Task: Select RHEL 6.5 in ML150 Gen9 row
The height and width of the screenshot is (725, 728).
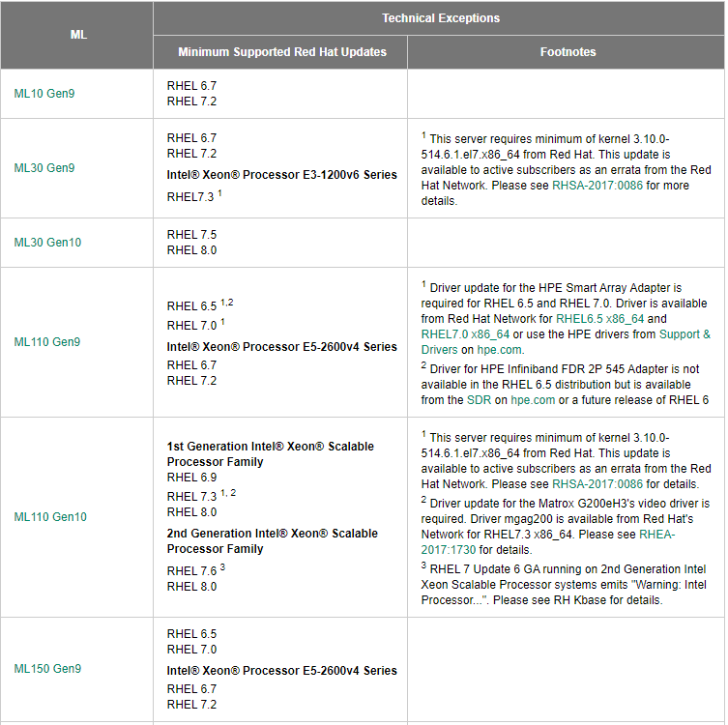Action: pos(191,633)
